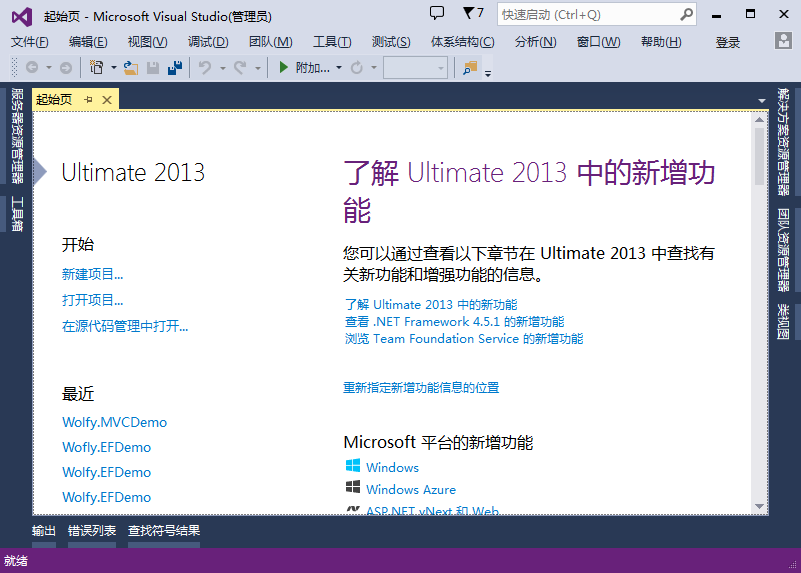Close the Start Page tab
801x573 pixels.
point(107,100)
